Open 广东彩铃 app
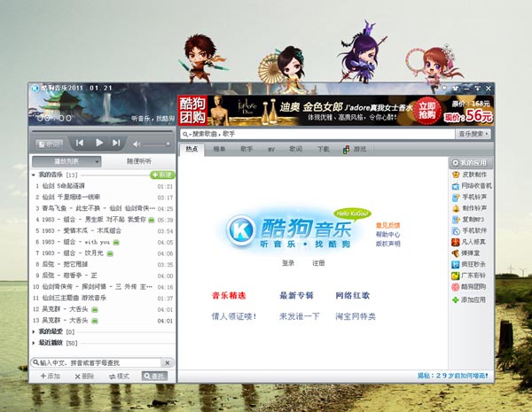Image resolution: width=532 pixels, height=412 pixels. coord(469,276)
